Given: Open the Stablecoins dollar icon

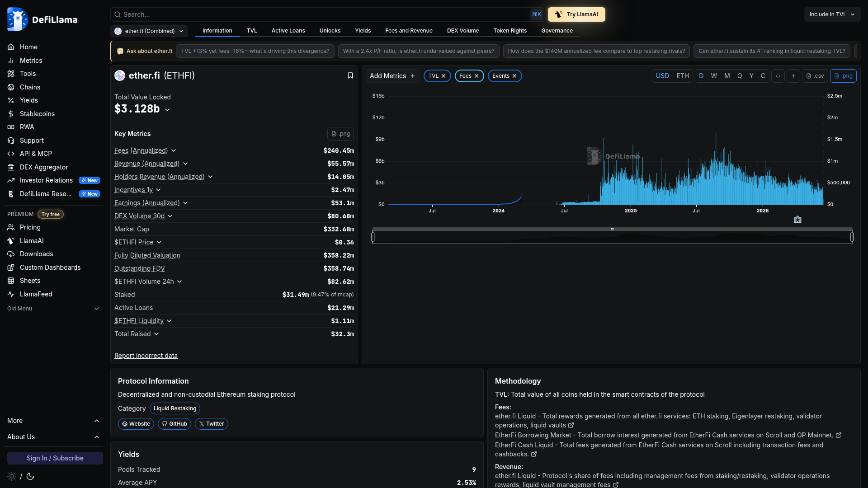Looking at the screenshot, I should point(11,114).
